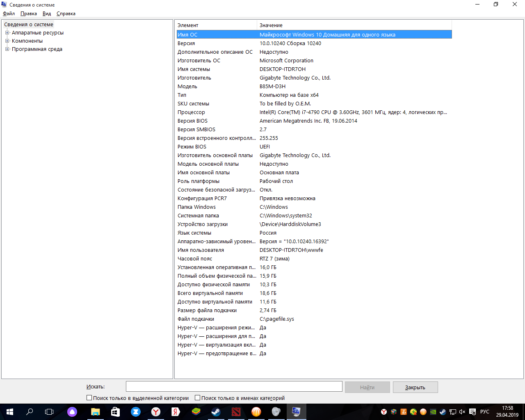The width and height of the screenshot is (525, 420).
Task: Select the 'Папка Windows' row
Action: (x=314, y=207)
